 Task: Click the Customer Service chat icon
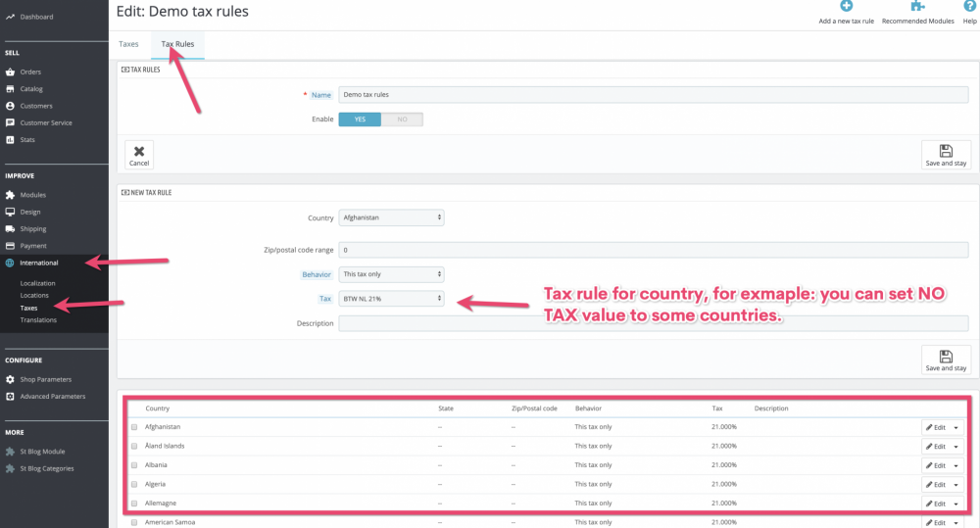coord(10,122)
